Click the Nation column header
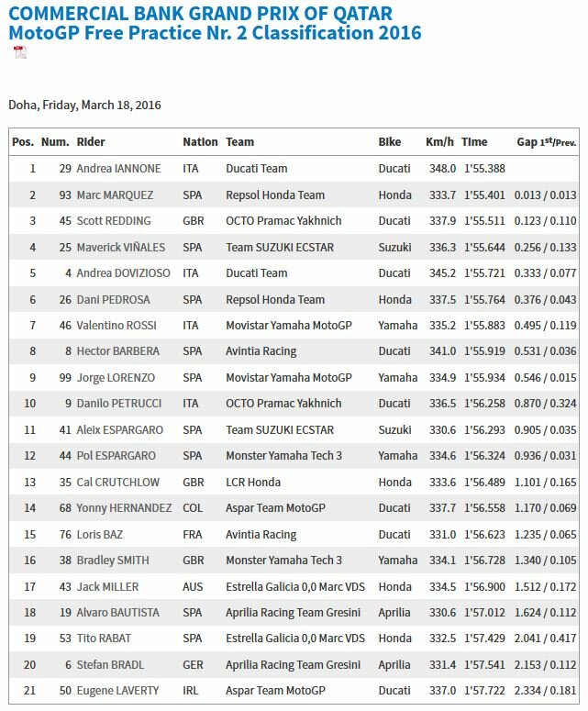Image resolution: width=588 pixels, height=711 pixels. click(x=200, y=142)
